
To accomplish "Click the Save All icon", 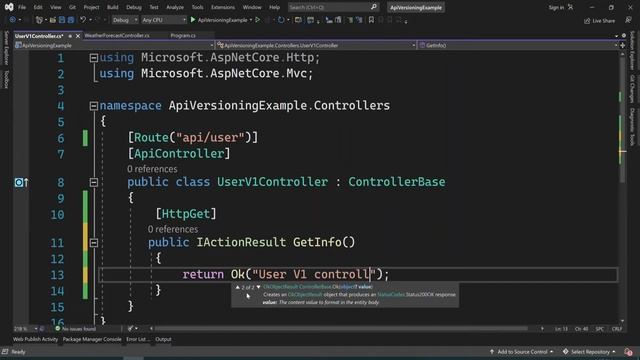I will [x=71, y=20].
